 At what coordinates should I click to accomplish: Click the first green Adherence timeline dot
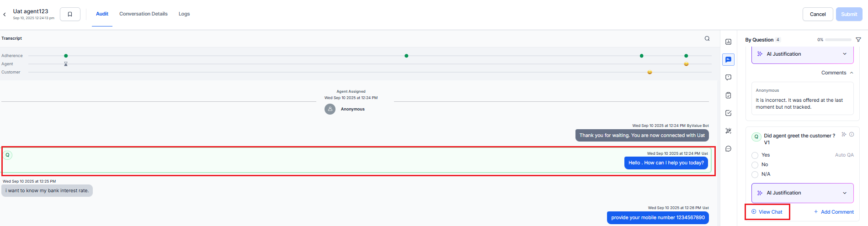coord(66,56)
